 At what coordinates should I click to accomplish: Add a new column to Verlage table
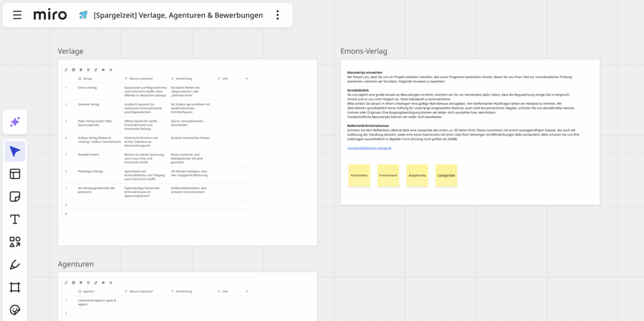pos(247,79)
